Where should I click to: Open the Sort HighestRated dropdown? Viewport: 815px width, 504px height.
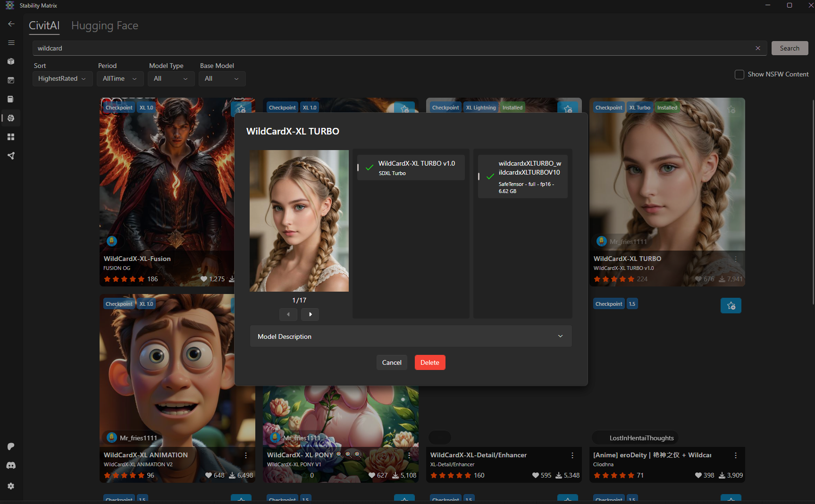coord(62,79)
